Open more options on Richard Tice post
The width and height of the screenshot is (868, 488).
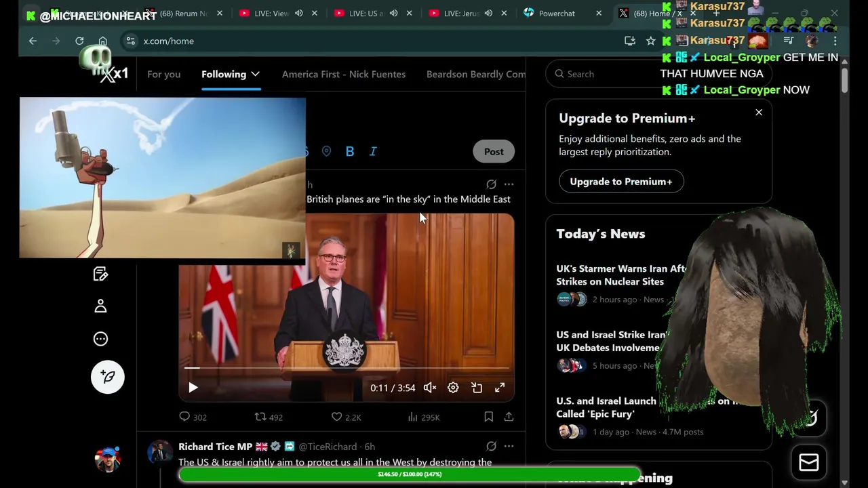509,446
